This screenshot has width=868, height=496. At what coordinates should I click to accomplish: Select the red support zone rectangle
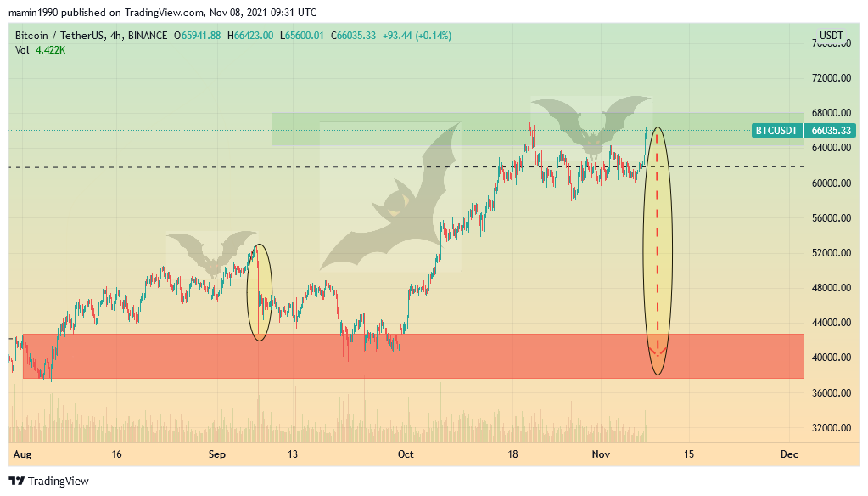click(413, 356)
